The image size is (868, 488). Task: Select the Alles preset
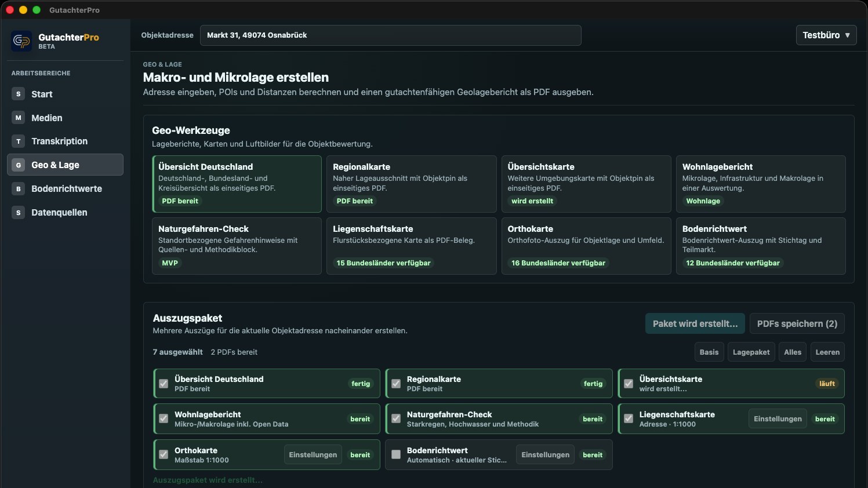coord(793,352)
